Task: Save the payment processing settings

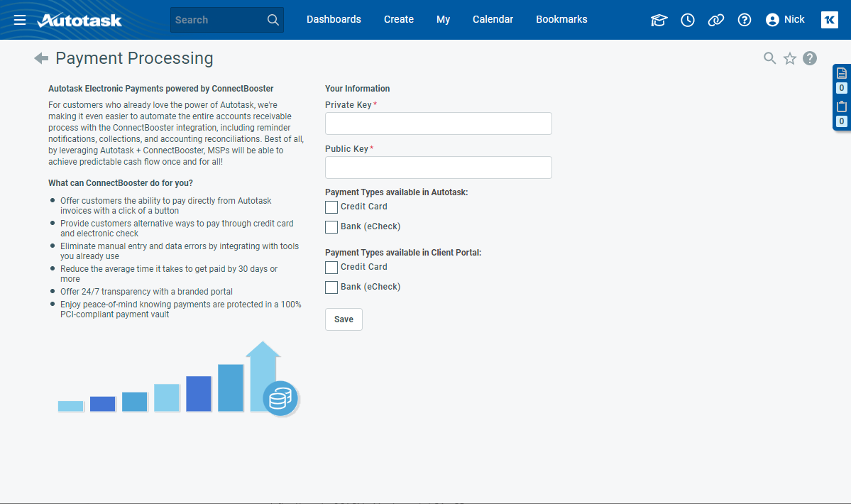Action: click(x=344, y=319)
